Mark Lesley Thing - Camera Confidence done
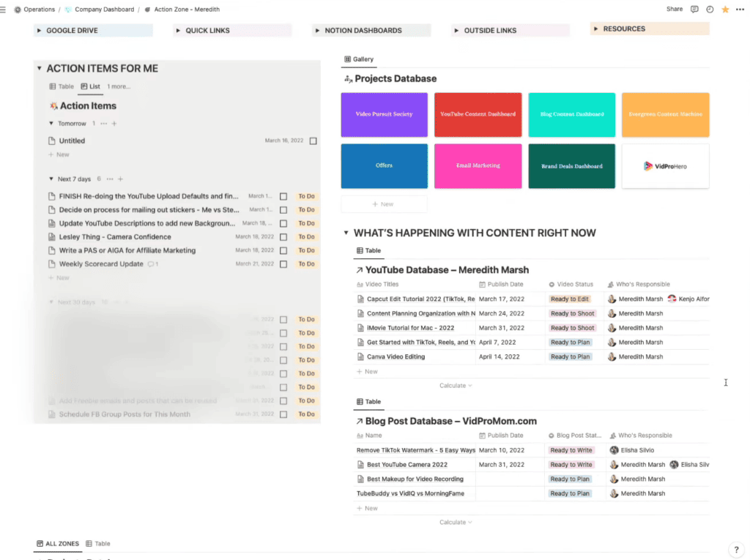 click(283, 237)
